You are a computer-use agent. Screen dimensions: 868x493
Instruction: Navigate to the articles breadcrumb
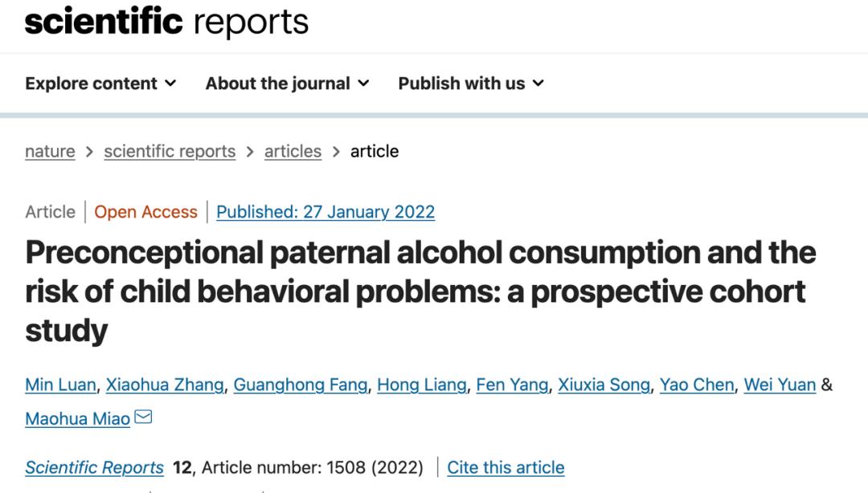coord(293,152)
